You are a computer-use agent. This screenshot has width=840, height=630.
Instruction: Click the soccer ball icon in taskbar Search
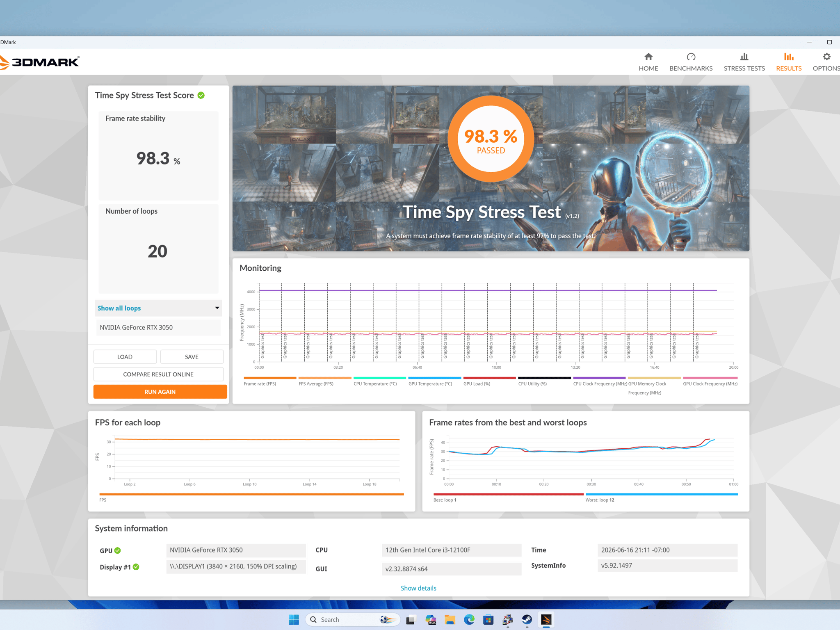[x=388, y=619]
